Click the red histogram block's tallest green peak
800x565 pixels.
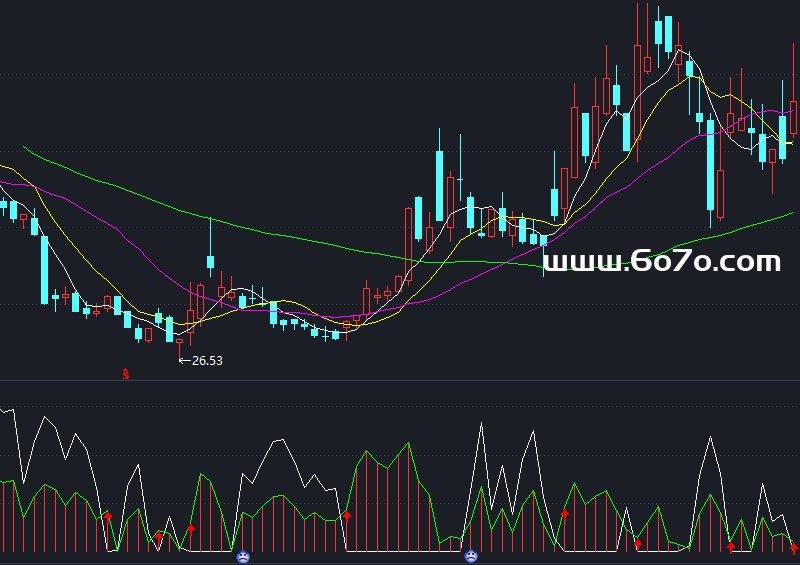(406, 443)
